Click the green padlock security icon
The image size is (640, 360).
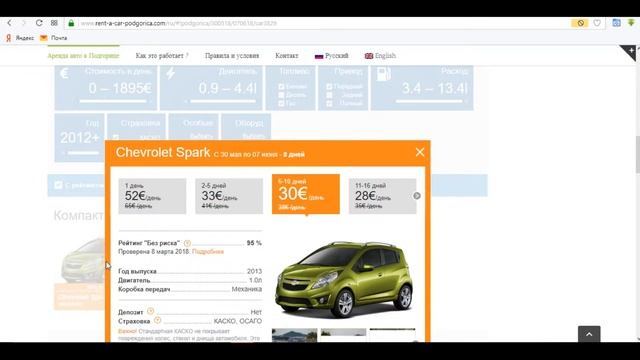pyautogui.click(x=71, y=23)
